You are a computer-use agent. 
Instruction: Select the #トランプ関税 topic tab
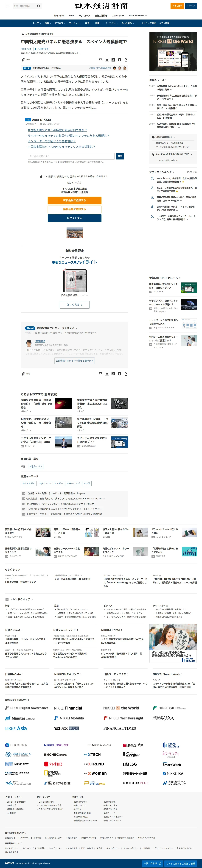point(149,23)
